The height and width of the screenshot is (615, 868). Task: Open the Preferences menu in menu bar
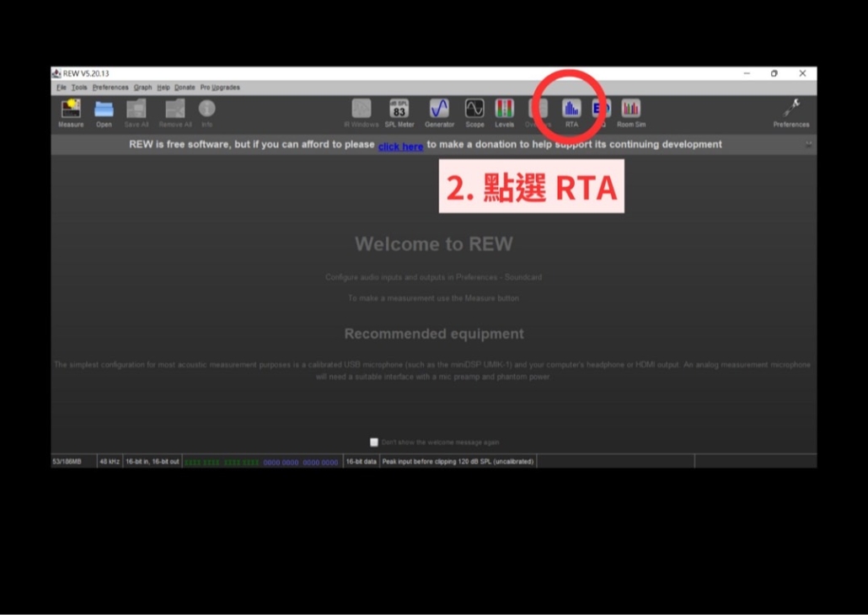click(110, 88)
